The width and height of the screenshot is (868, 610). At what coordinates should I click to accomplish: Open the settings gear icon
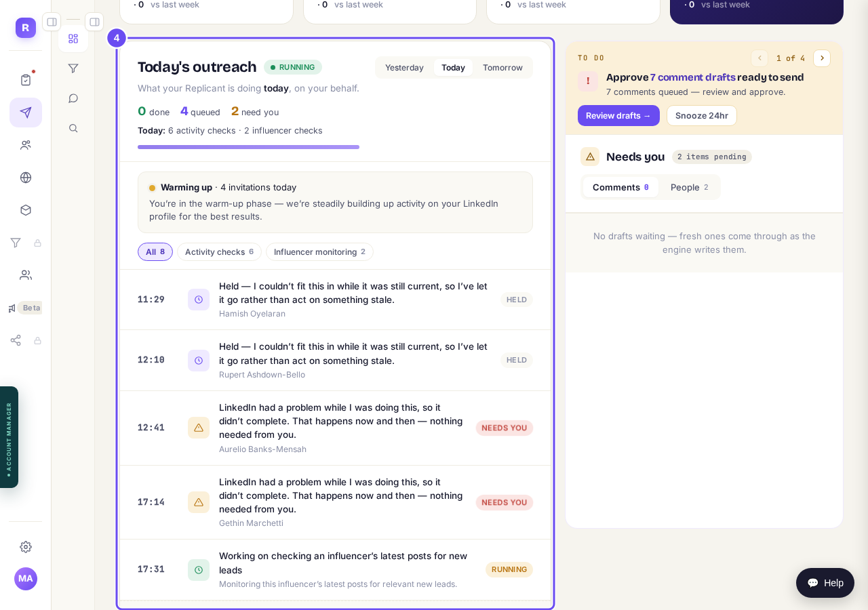pyautogui.click(x=26, y=547)
